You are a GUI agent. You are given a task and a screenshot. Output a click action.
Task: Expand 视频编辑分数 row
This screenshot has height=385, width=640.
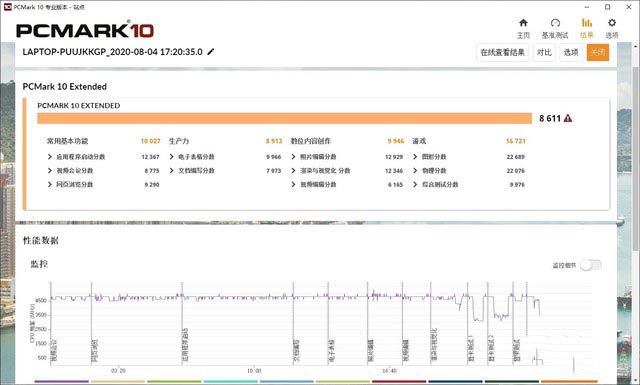293,185
